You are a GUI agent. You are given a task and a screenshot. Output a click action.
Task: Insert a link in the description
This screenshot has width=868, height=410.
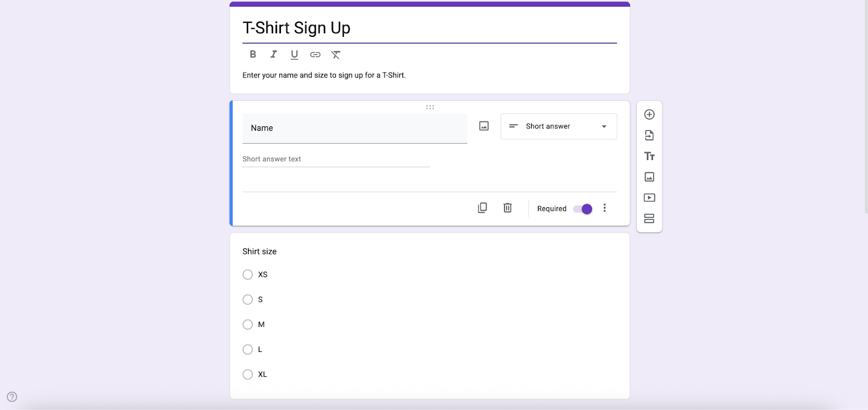[315, 54]
